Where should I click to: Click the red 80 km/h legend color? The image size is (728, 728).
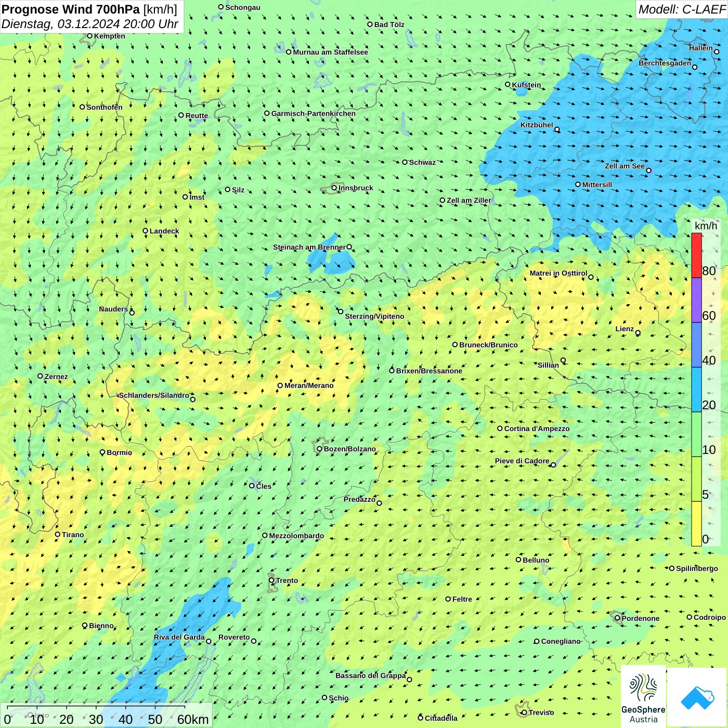[x=696, y=255]
